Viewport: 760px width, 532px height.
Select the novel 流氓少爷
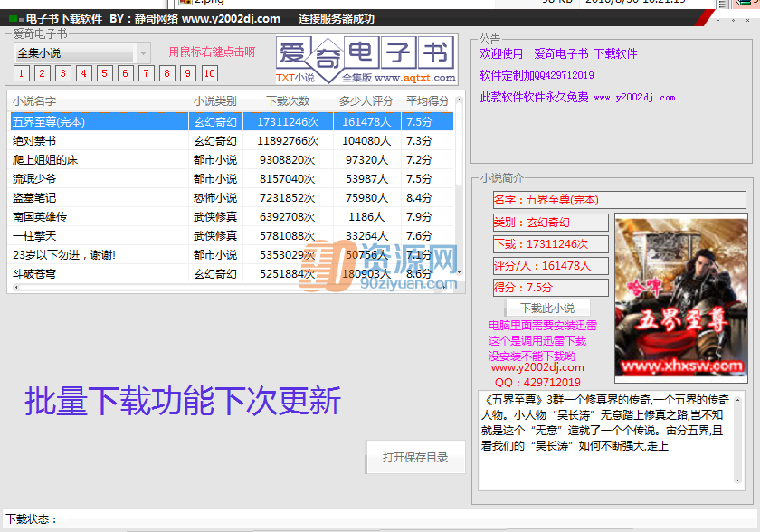pos(34,179)
